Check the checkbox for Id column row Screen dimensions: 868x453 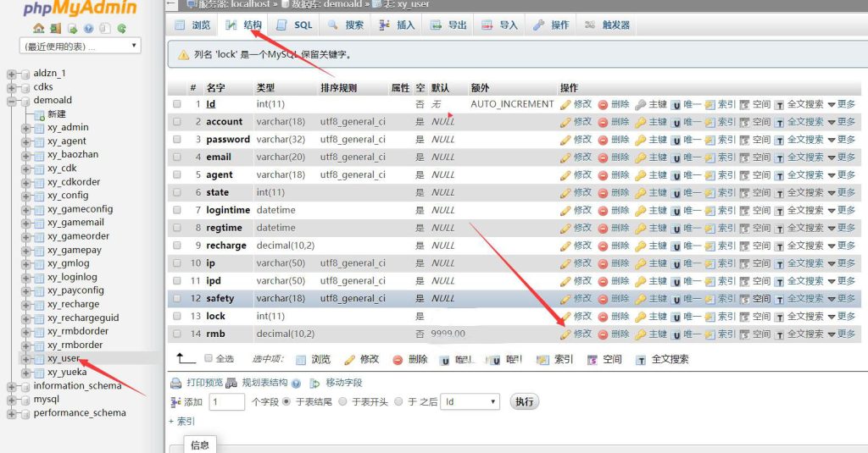[176, 103]
